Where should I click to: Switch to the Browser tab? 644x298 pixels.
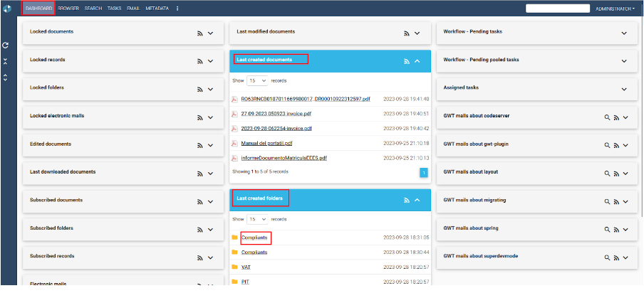pos(68,9)
